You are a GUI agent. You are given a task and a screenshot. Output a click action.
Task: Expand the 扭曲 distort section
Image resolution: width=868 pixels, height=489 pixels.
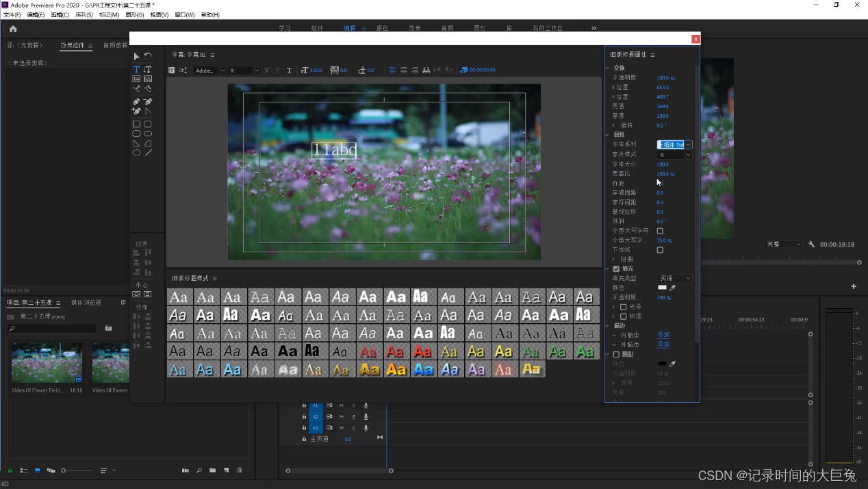point(614,260)
